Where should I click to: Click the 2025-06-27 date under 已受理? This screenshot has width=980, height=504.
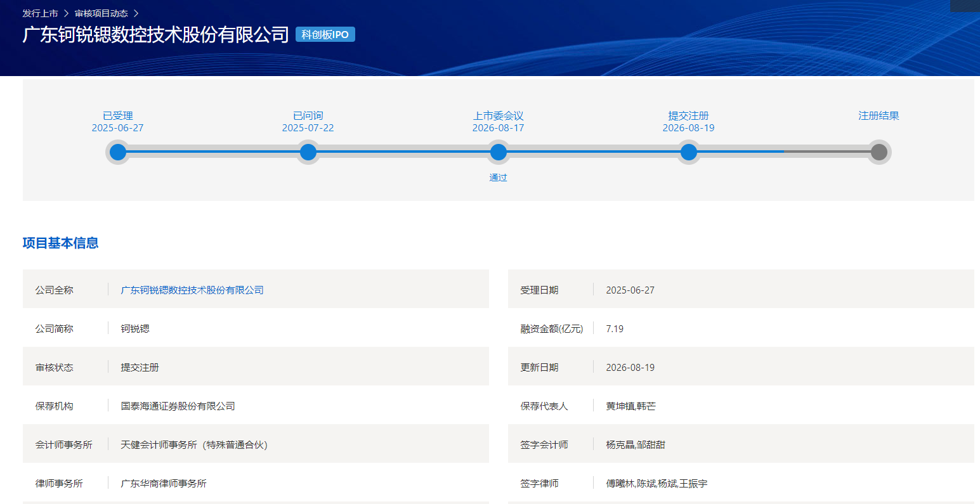118,128
